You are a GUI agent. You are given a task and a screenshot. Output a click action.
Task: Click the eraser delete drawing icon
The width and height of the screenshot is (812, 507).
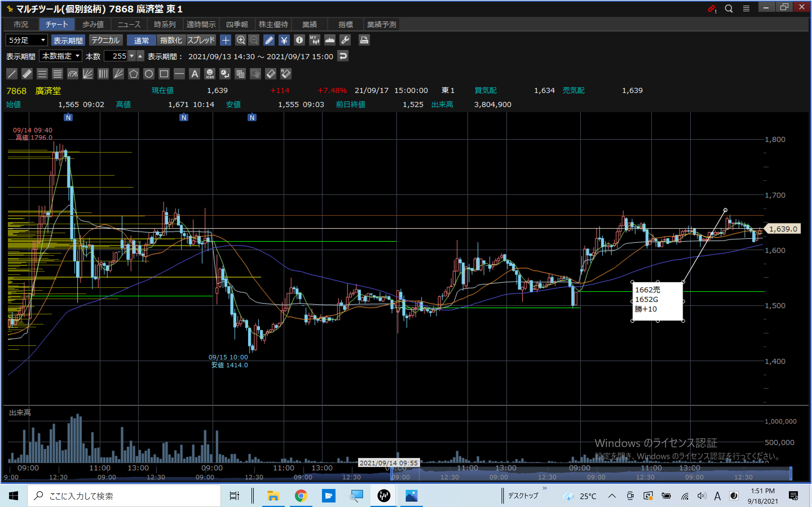(270, 74)
